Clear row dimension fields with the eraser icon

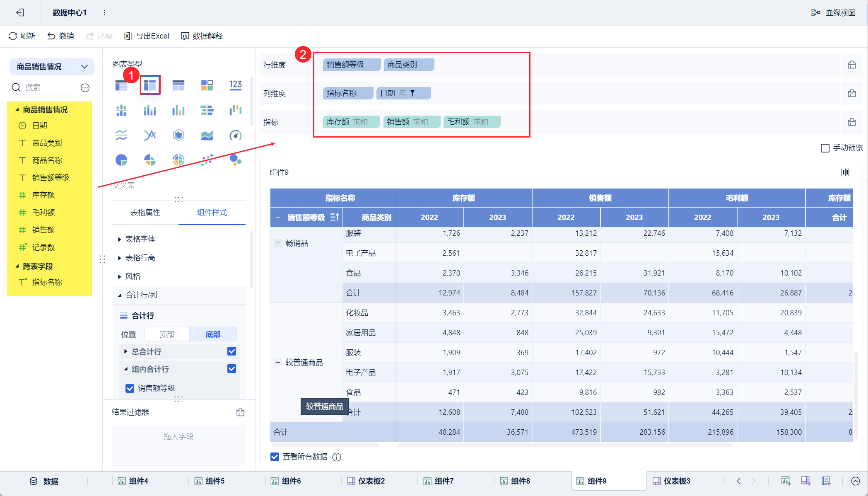(851, 65)
